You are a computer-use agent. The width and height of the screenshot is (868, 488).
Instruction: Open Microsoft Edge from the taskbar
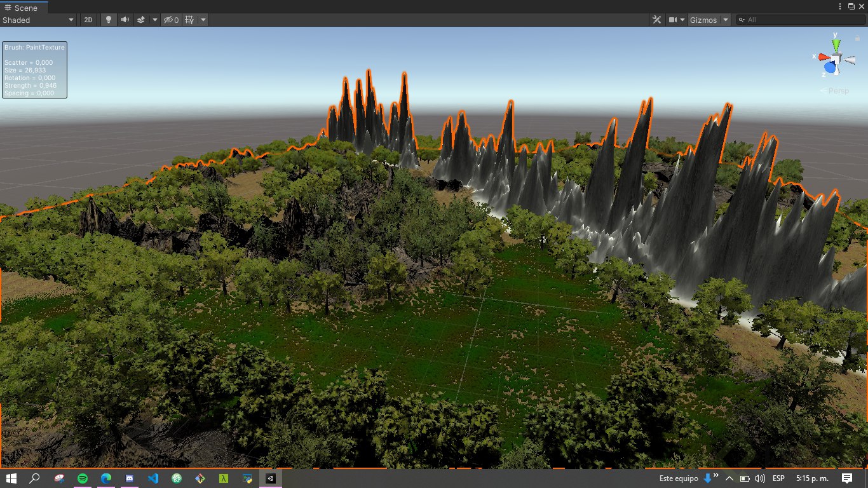click(106, 478)
